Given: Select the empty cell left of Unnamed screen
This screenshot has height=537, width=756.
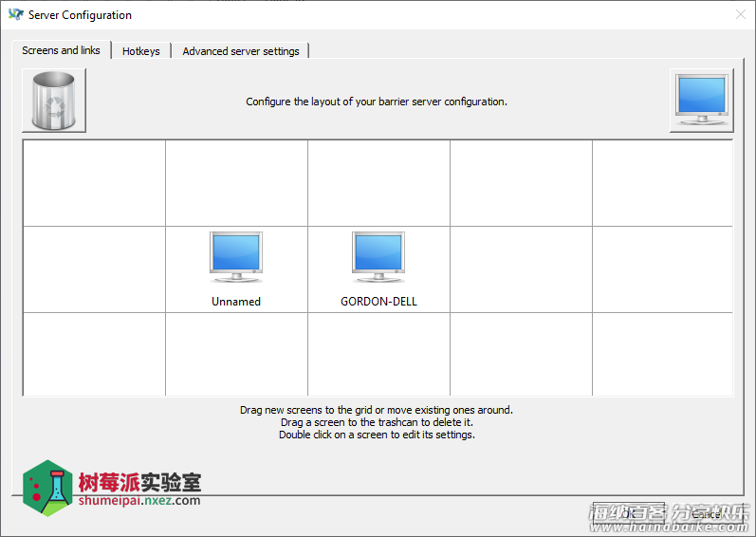Looking at the screenshot, I should pyautogui.click(x=94, y=269).
